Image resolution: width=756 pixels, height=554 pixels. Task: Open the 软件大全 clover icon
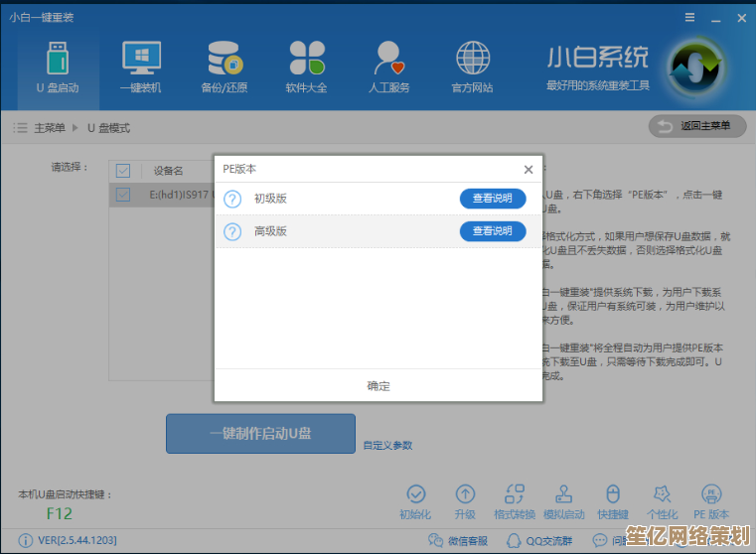tap(307, 59)
